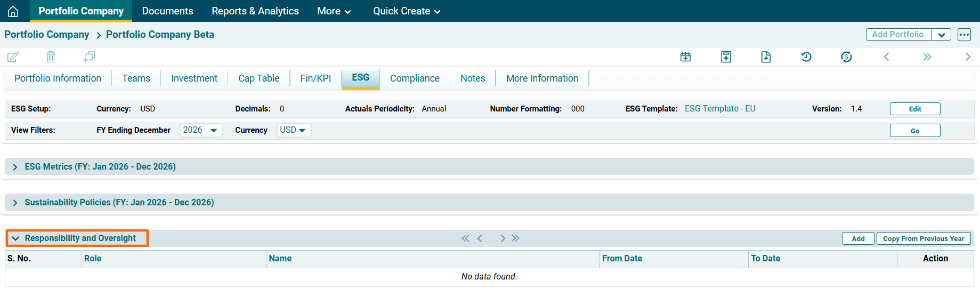The width and height of the screenshot is (980, 296).
Task: Click the trash delete icon
Action: (51, 57)
